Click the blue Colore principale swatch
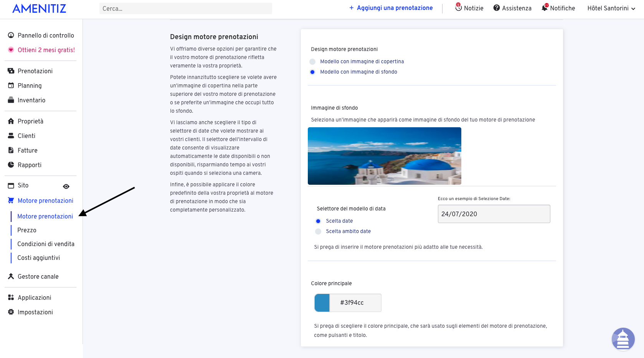 point(322,303)
